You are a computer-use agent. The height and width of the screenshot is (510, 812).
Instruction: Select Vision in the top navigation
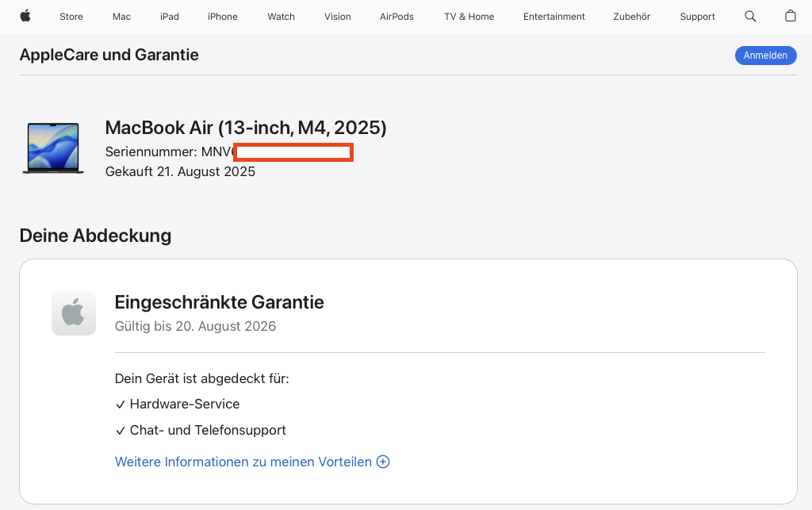pyautogui.click(x=338, y=17)
